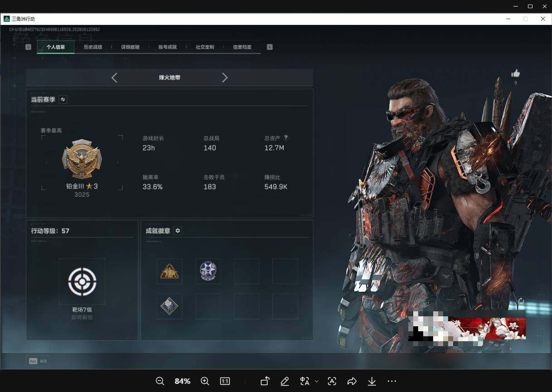Click the thumbs-up like icon
Screen dimensions: 552x392
coord(515,73)
